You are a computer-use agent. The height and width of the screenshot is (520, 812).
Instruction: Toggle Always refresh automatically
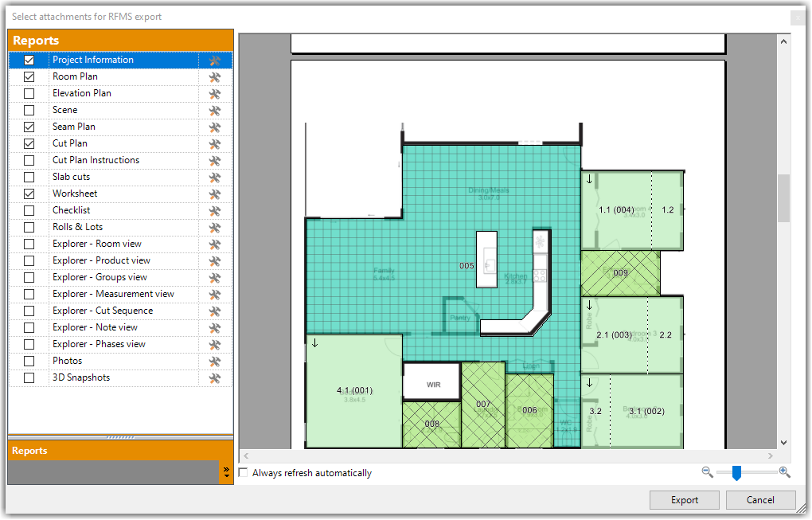point(244,472)
